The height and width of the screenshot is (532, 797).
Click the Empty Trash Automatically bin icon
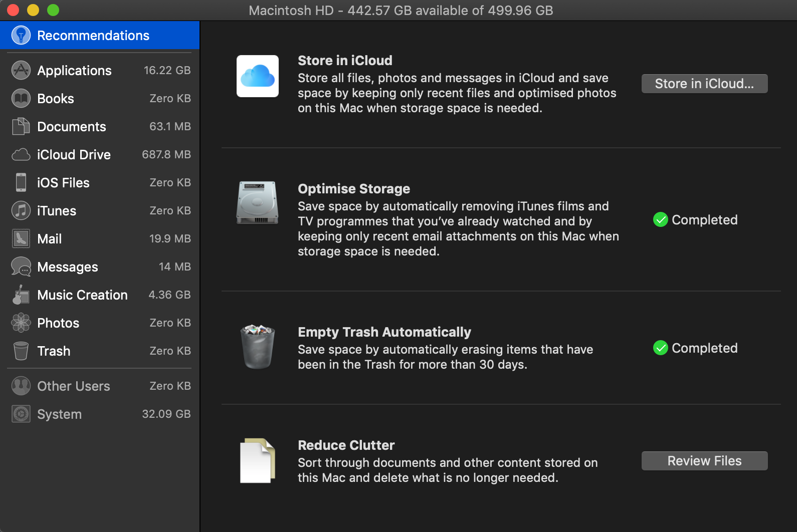(x=258, y=347)
